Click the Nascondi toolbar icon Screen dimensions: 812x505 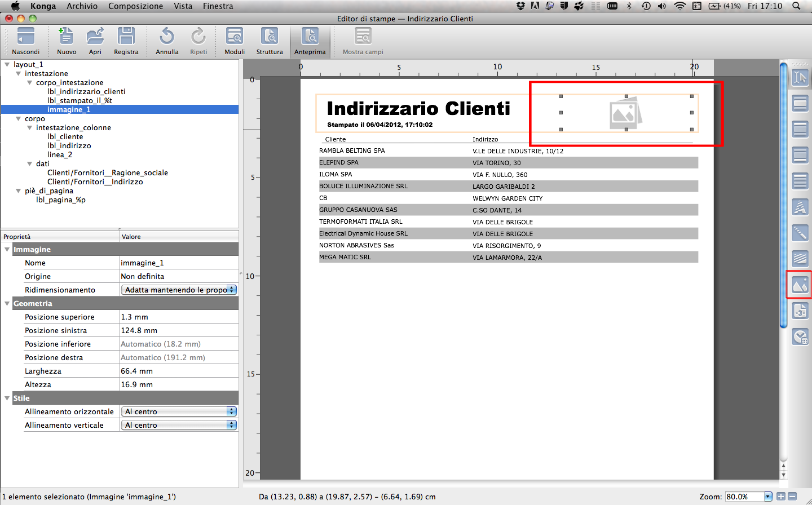(25, 41)
